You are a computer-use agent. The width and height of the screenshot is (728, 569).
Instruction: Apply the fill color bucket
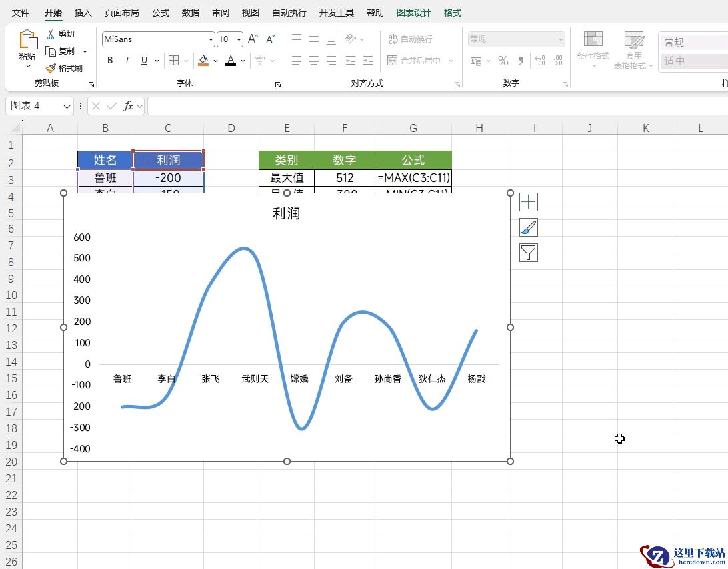(x=203, y=61)
